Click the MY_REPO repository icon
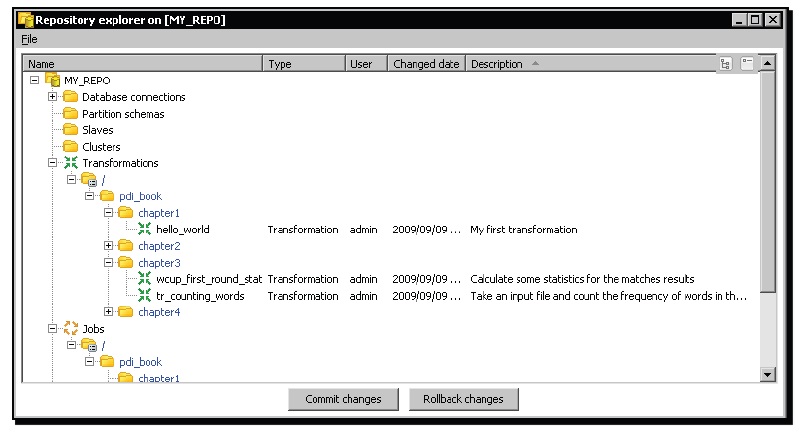803x433 pixels. (x=52, y=80)
